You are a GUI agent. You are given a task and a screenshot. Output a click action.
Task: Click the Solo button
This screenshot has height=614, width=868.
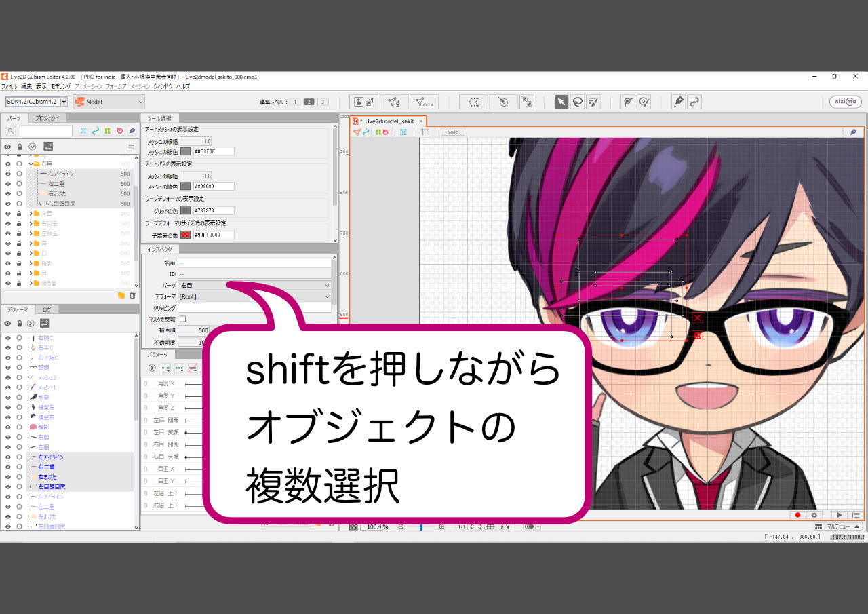pos(452,132)
